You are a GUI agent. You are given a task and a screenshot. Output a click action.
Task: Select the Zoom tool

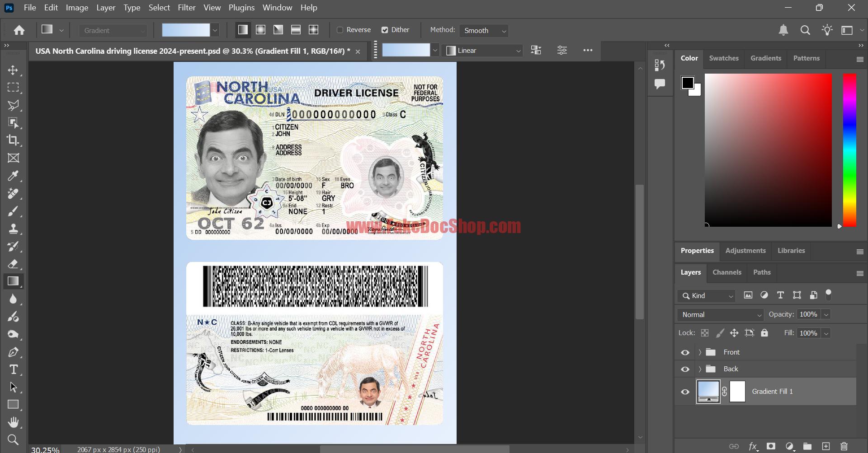click(13, 439)
